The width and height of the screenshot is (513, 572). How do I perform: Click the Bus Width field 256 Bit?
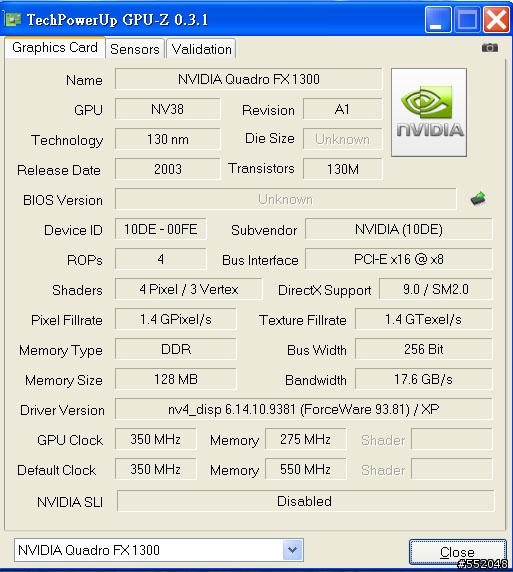click(x=424, y=349)
